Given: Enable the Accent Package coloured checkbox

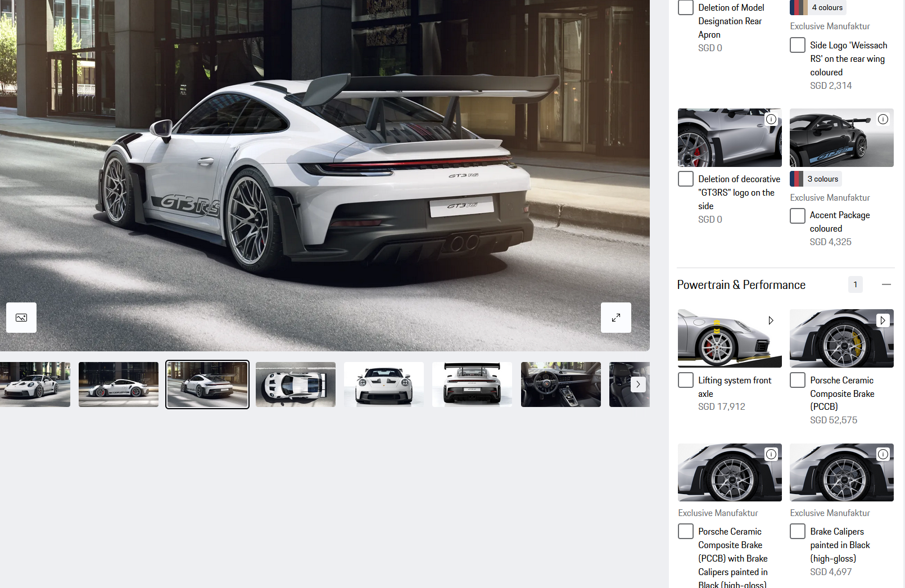Looking at the screenshot, I should tap(798, 216).
